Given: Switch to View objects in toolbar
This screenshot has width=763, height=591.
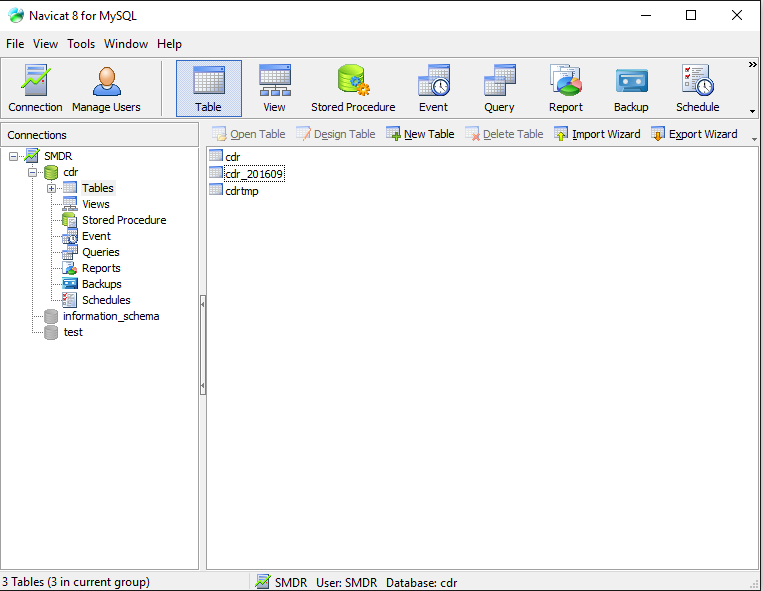Looking at the screenshot, I should 274,89.
